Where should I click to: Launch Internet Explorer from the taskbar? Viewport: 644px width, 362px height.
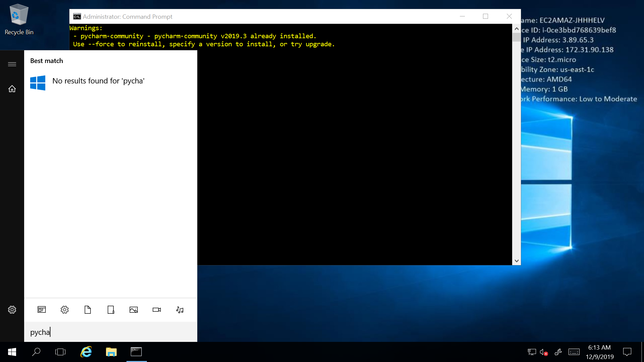[86, 352]
